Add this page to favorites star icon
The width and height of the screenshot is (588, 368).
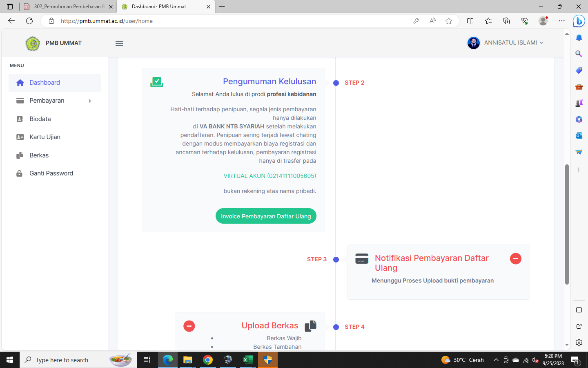pyautogui.click(x=449, y=21)
